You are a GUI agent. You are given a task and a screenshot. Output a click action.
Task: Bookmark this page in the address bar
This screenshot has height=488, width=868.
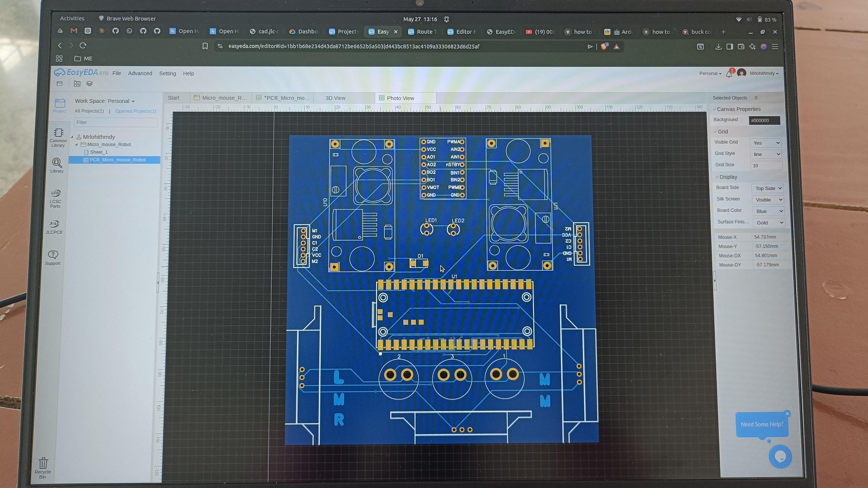point(205,46)
